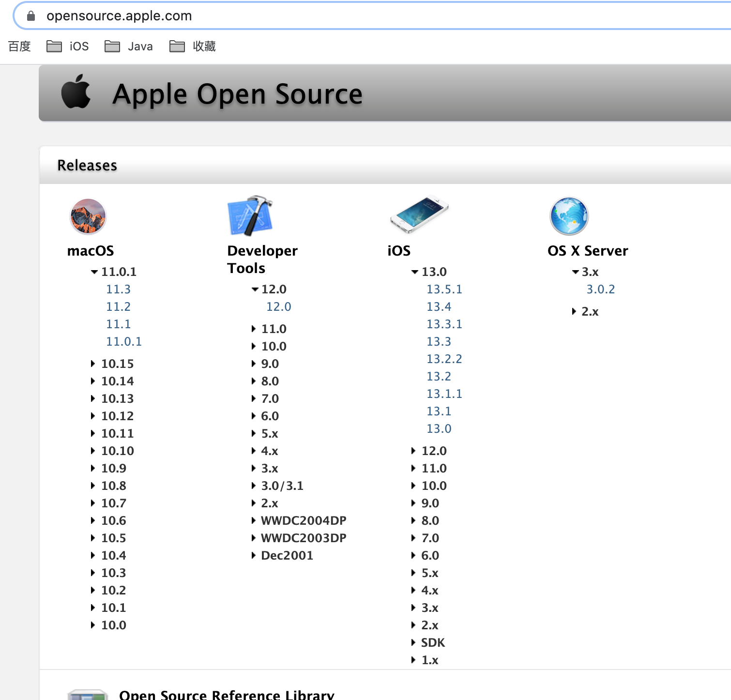Open macOS 11.3 release link
The height and width of the screenshot is (700, 731).
119,289
